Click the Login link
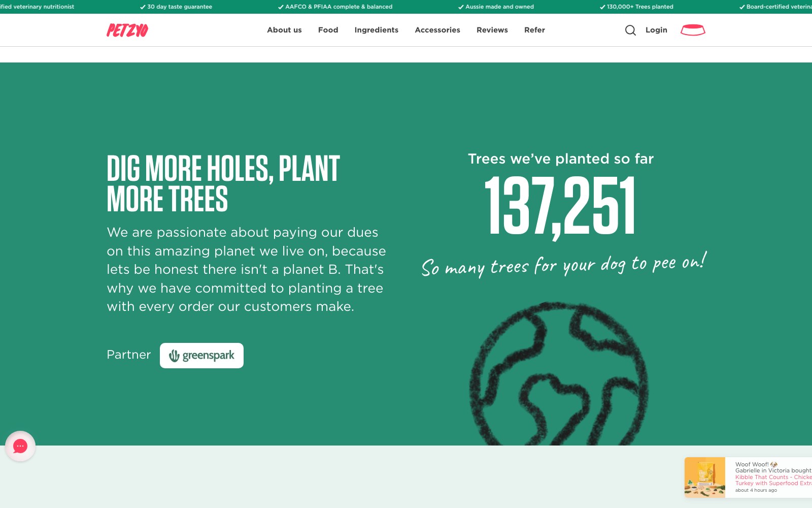The image size is (812, 508). pyautogui.click(x=656, y=30)
